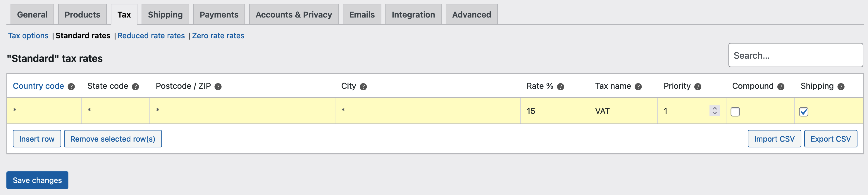The width and height of the screenshot is (868, 195).
Task: Open the Accounts & Privacy tab
Action: [x=293, y=14]
